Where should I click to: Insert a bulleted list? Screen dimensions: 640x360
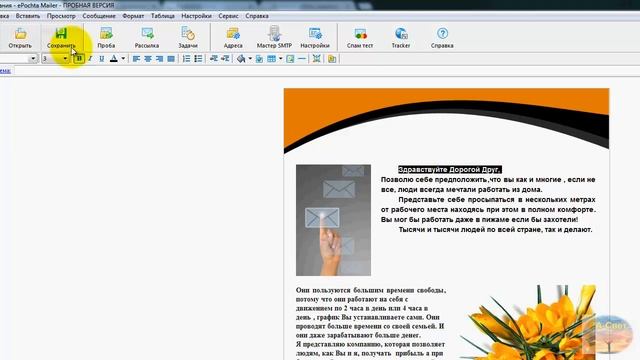(x=198, y=59)
